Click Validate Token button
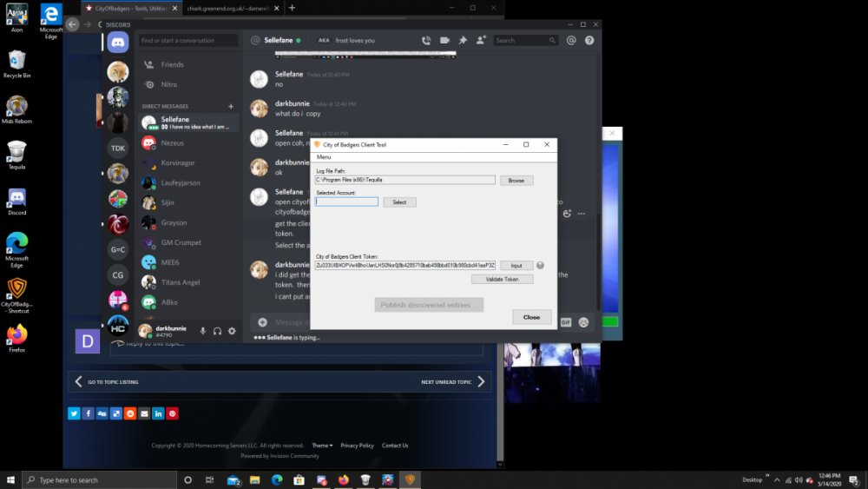The height and width of the screenshot is (489, 868). click(x=502, y=279)
